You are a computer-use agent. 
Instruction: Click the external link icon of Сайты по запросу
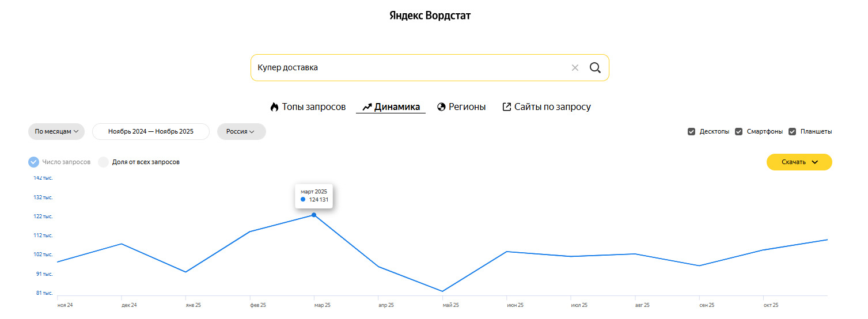[x=507, y=107]
